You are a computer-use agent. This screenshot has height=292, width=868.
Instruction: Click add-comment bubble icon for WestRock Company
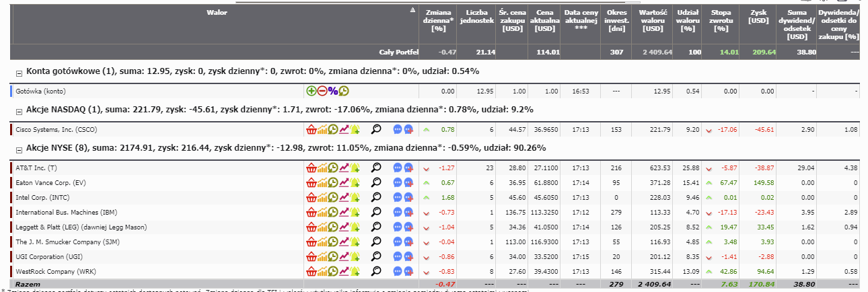(x=408, y=271)
